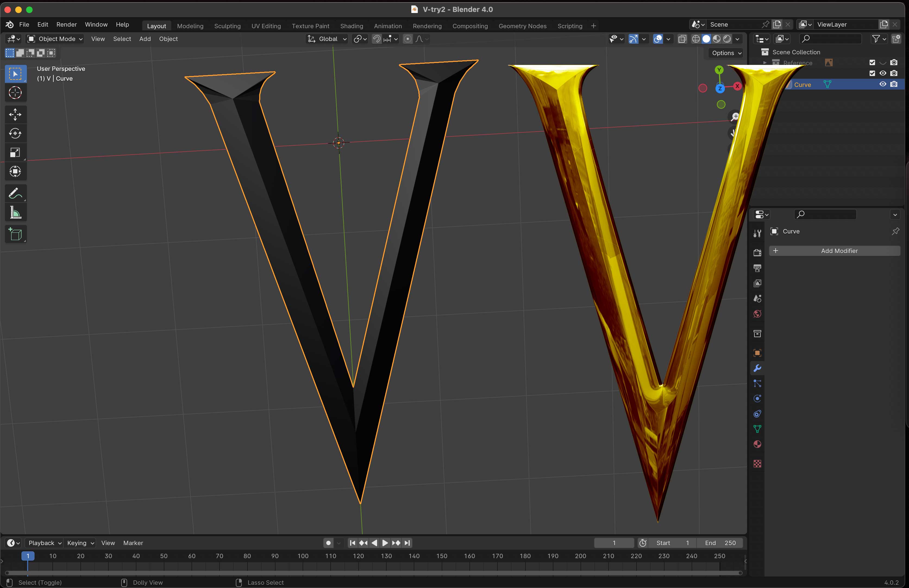The image size is (909, 588).
Task: Open the Object Mode dropdown
Action: [55, 39]
